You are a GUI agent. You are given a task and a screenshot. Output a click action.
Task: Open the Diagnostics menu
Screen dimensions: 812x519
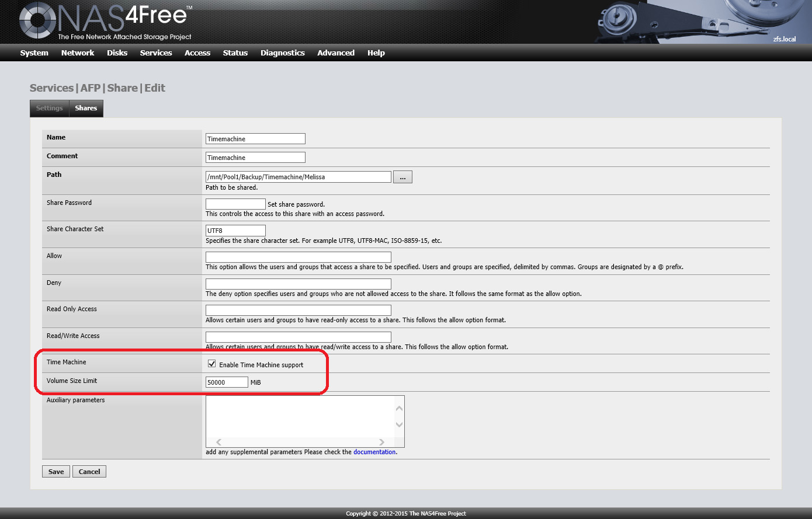(x=282, y=53)
